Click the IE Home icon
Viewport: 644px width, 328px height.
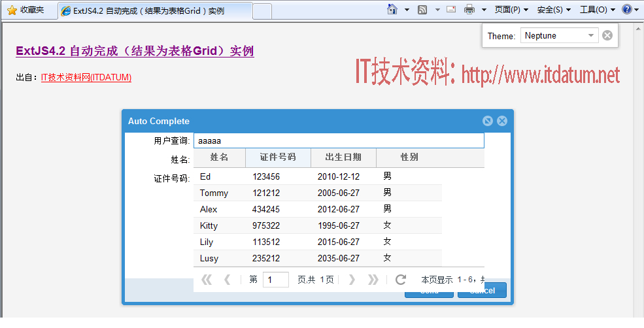[392, 9]
